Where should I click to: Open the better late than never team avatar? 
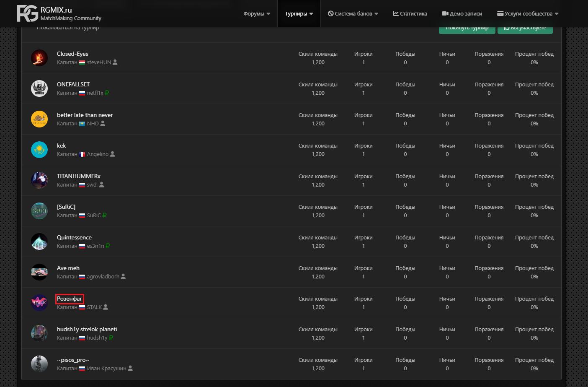39,119
